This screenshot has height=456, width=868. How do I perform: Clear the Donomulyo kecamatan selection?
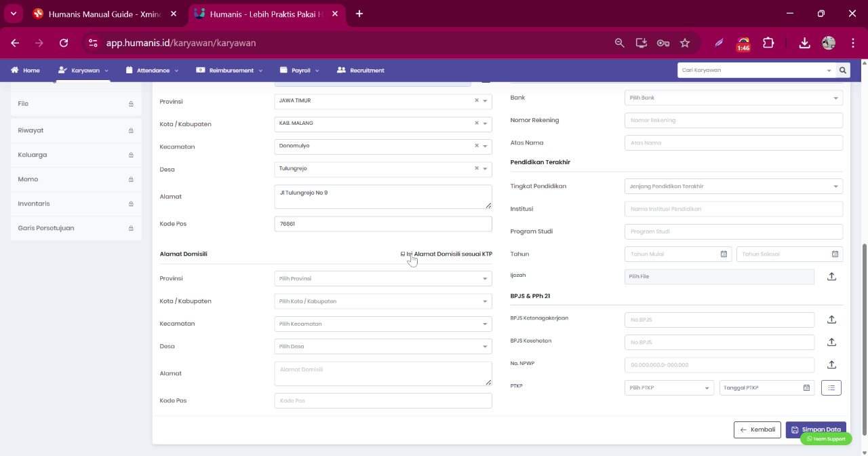(x=477, y=145)
